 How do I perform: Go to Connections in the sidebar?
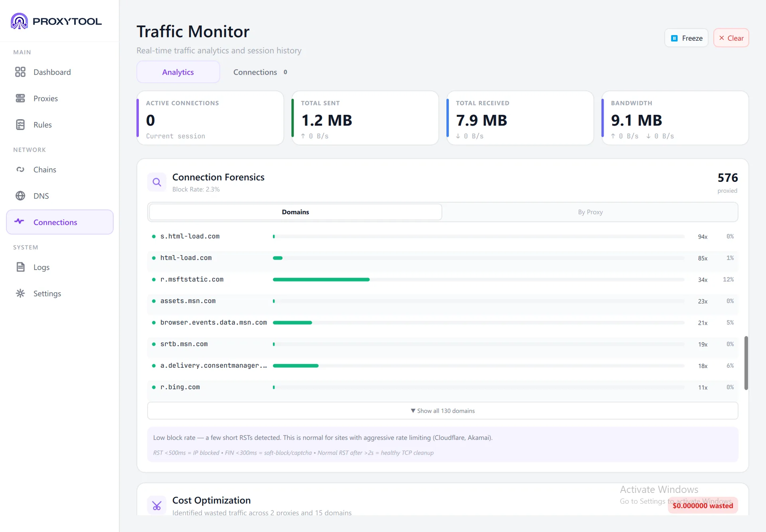(x=60, y=222)
